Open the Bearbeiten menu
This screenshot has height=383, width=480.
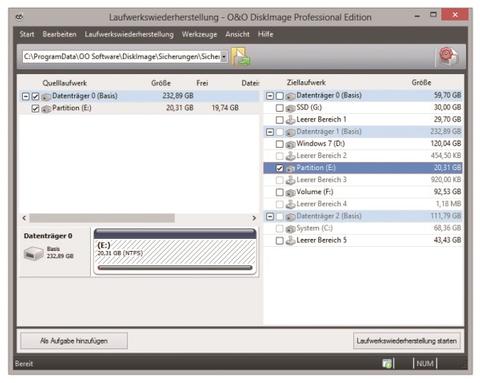click(x=59, y=34)
